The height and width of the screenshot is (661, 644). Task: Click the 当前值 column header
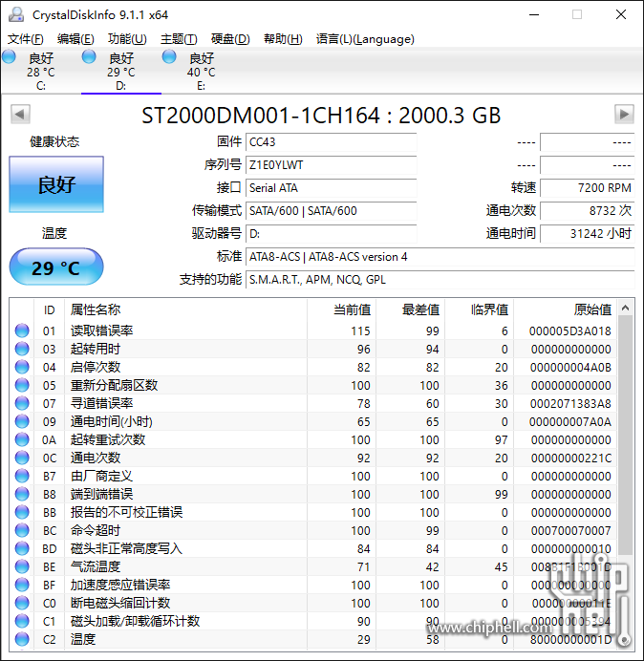(342, 309)
